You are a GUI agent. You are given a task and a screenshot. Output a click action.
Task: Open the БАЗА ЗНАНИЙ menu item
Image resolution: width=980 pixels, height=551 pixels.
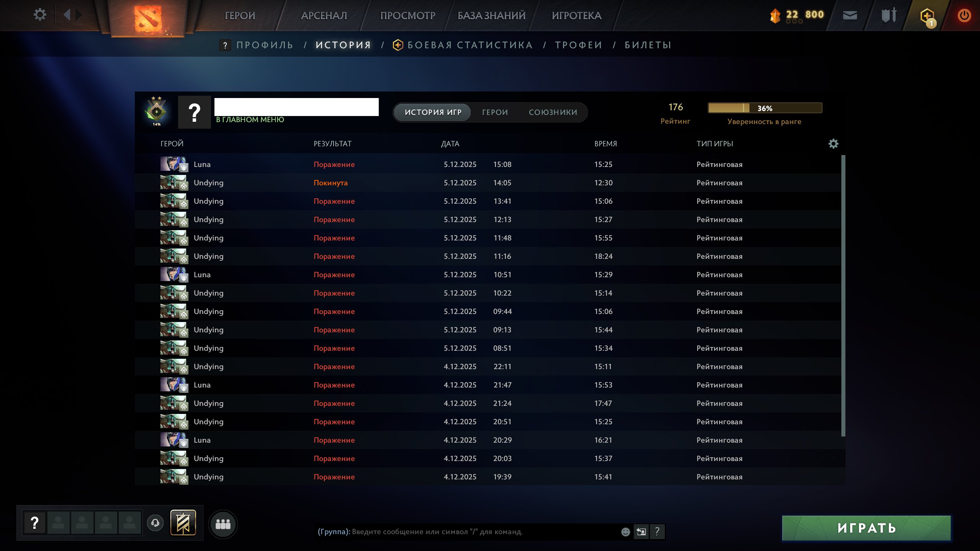[490, 15]
